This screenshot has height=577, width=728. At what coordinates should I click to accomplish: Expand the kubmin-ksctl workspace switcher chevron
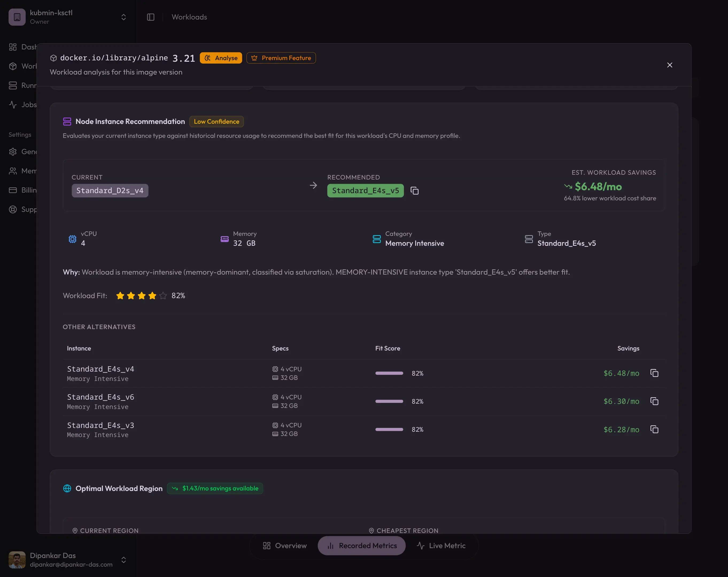coord(123,17)
